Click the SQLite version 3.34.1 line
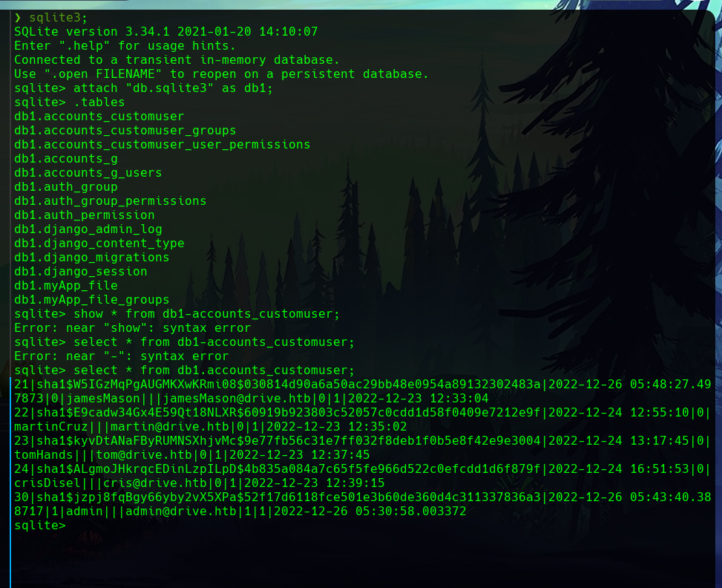 (x=165, y=32)
